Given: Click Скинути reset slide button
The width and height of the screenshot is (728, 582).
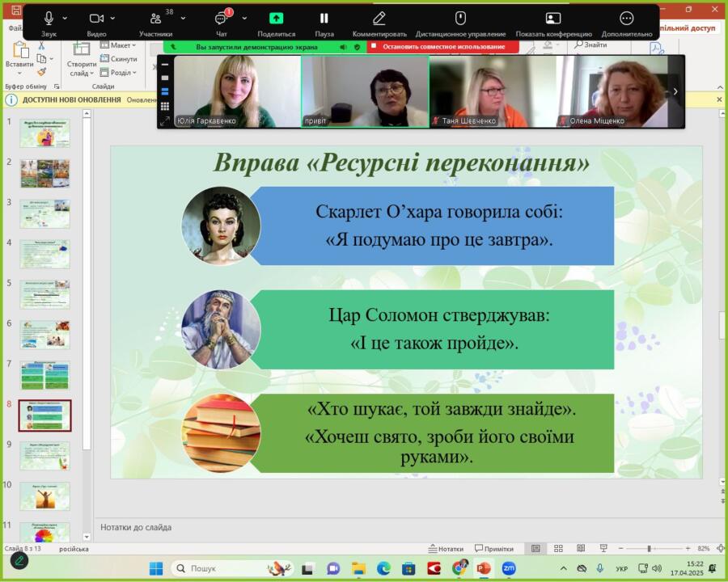Looking at the screenshot, I should point(118,58).
